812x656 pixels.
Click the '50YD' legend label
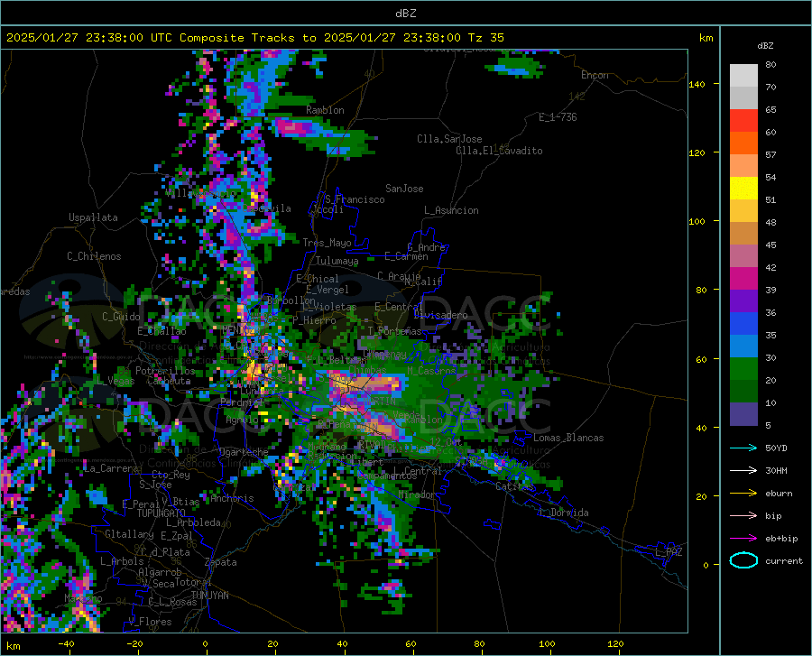point(776,448)
